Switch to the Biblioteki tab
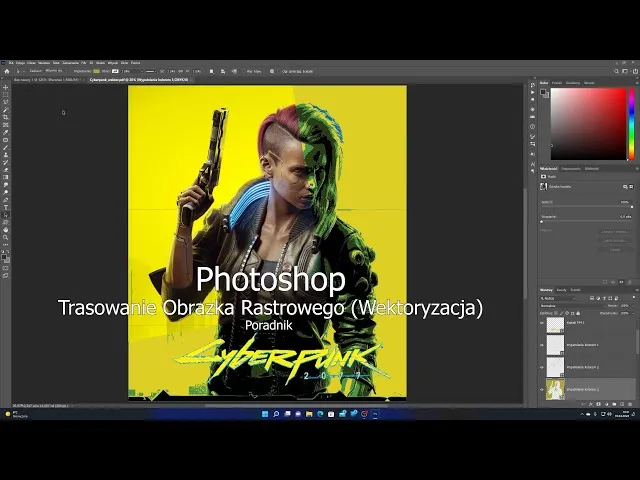 click(x=592, y=169)
